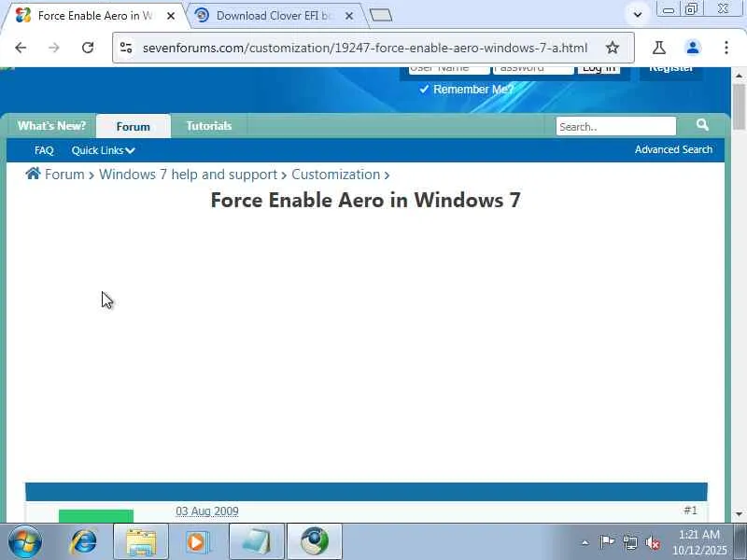Click the Force Enable Aero page heading
The image size is (747, 560).
pos(365,200)
